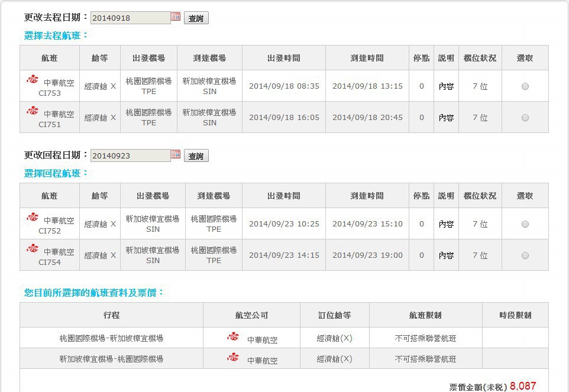569x392 pixels.
Task: Open 內容 details link for flight CI752
Action: pos(446,224)
